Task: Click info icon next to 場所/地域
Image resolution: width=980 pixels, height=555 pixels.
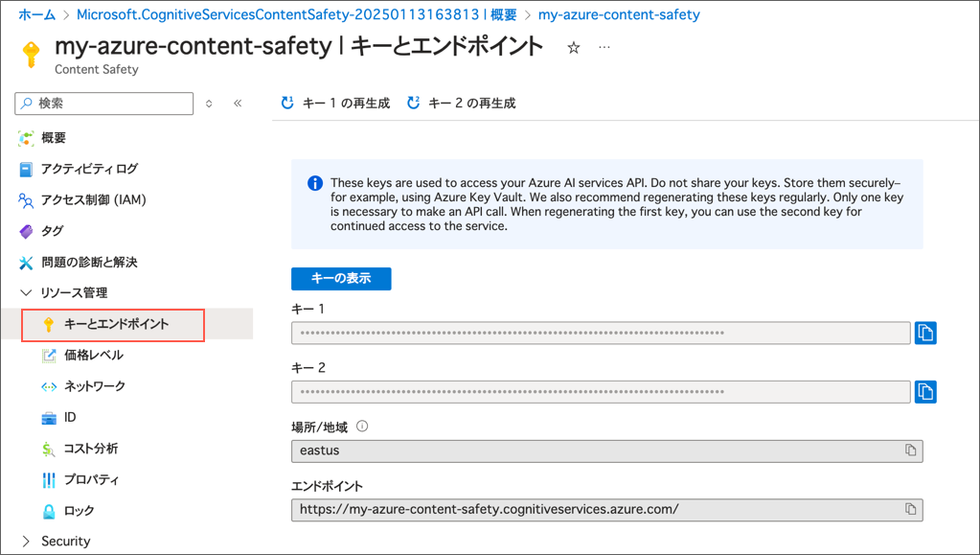Action: coord(362,427)
